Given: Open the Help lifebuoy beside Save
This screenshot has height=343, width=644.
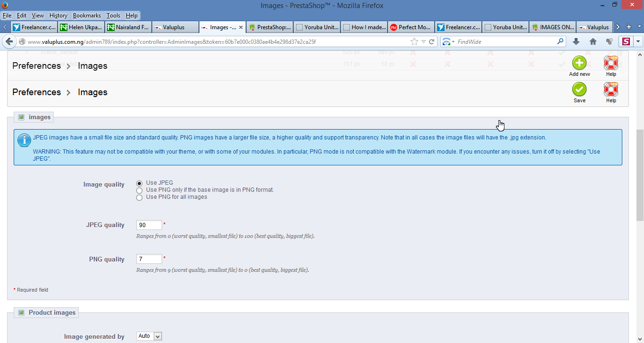Looking at the screenshot, I should [611, 90].
